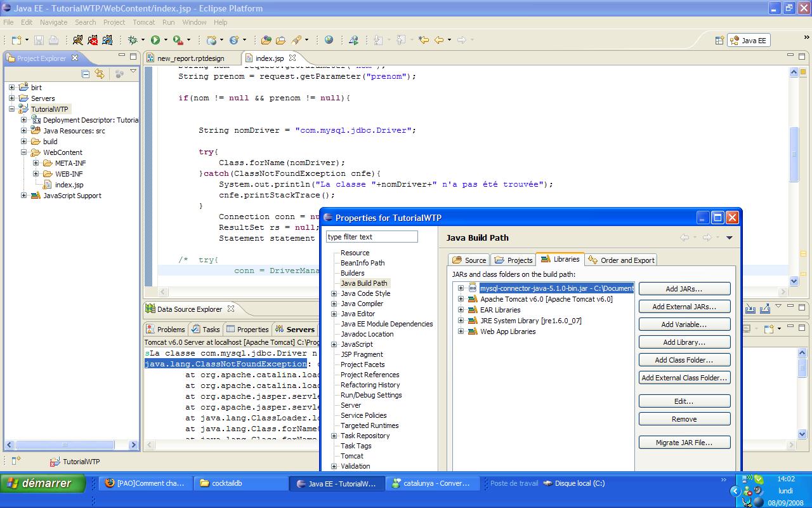Open the File menu
This screenshot has height=508, width=812.
8,22
